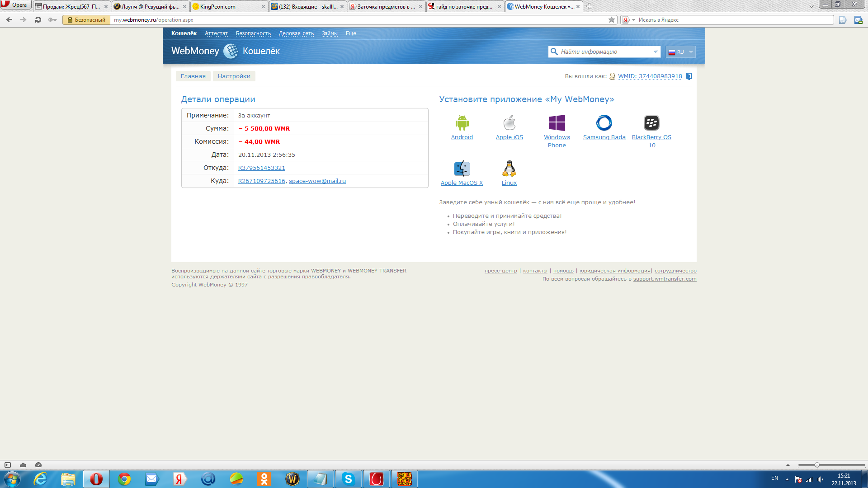Screen dimensions: 868x488
Task: Open Займы menu item
Action: click(x=330, y=33)
